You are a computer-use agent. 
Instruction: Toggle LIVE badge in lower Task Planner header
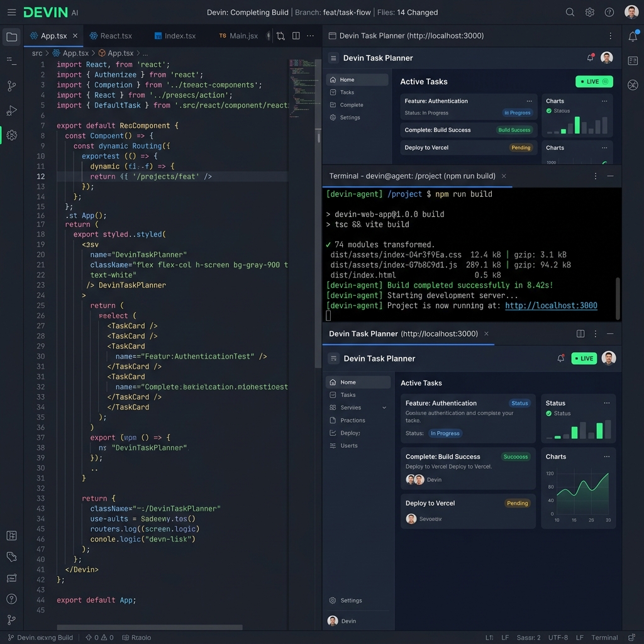pyautogui.click(x=584, y=358)
